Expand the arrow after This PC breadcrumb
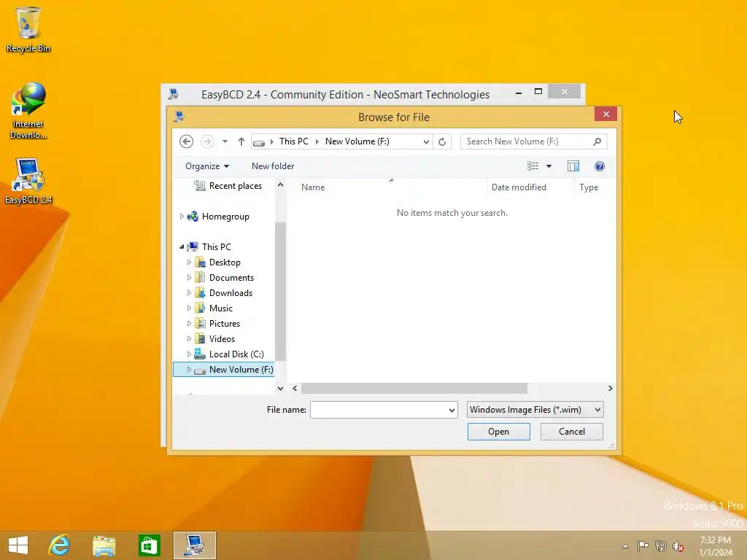The height and width of the screenshot is (560, 747). pos(317,141)
